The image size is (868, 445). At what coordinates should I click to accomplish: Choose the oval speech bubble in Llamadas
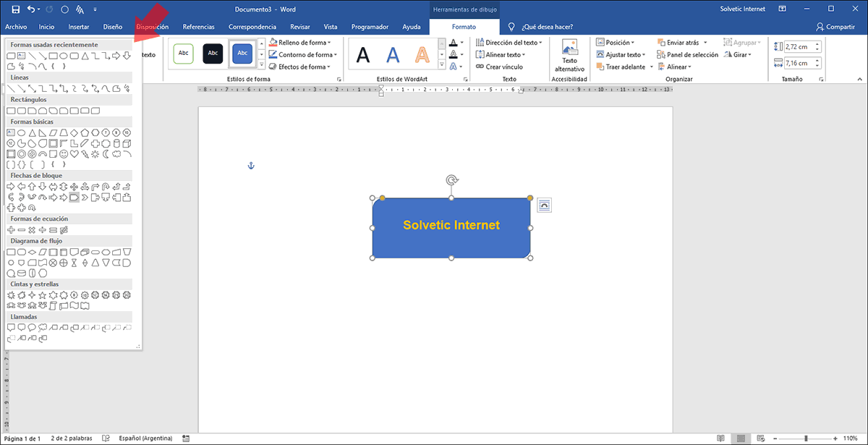point(32,327)
